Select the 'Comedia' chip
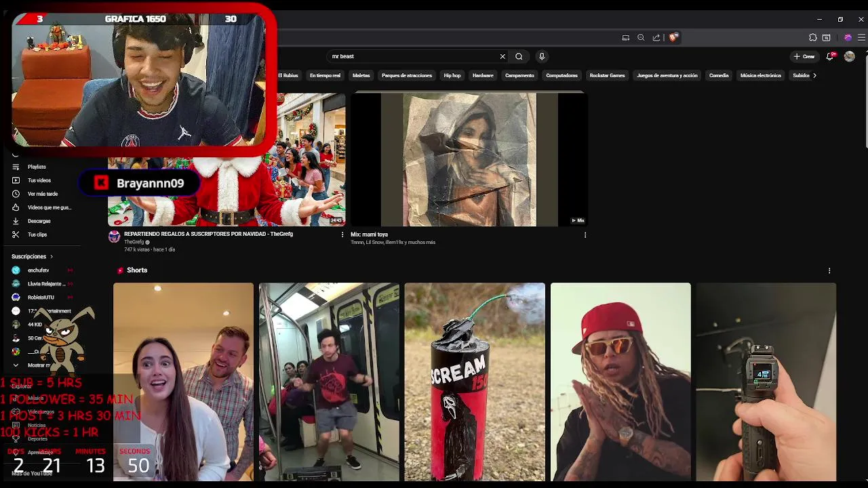 719,75
